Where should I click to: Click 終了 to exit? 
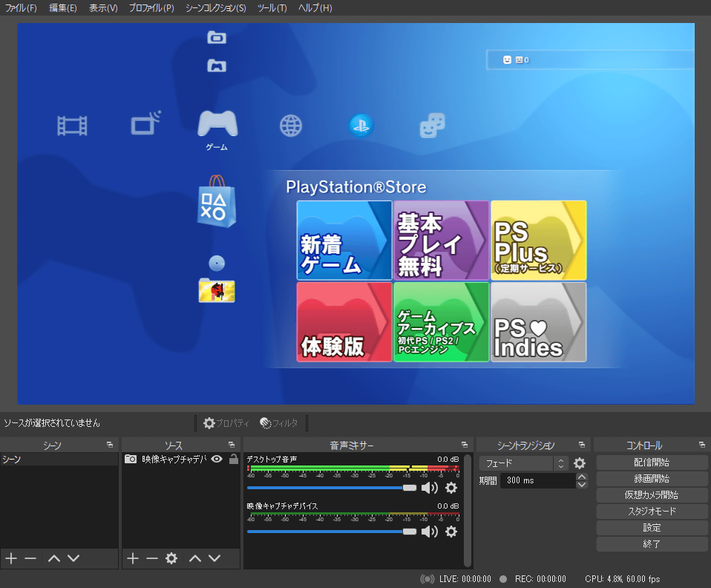click(652, 544)
